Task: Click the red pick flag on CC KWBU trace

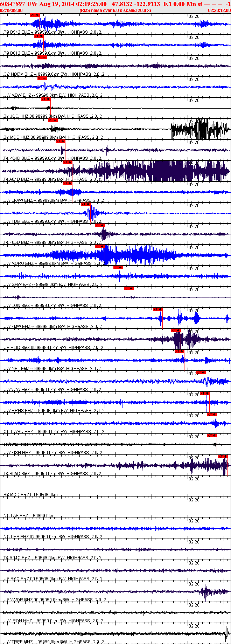Action: pyautogui.click(x=212, y=415)
